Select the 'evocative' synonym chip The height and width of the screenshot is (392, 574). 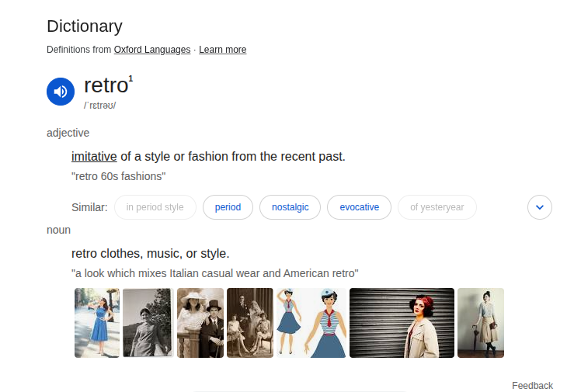tap(359, 207)
